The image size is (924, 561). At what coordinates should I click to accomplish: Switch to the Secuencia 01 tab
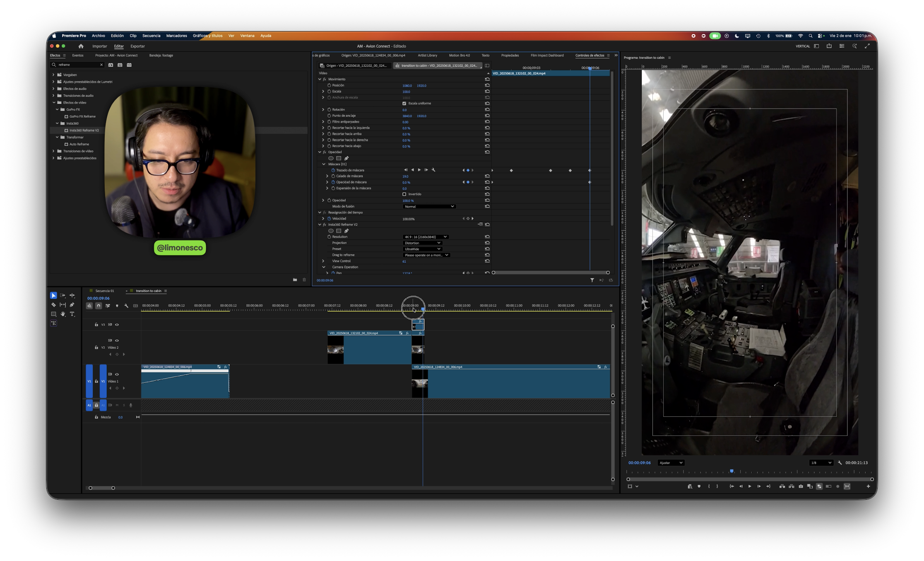click(104, 291)
